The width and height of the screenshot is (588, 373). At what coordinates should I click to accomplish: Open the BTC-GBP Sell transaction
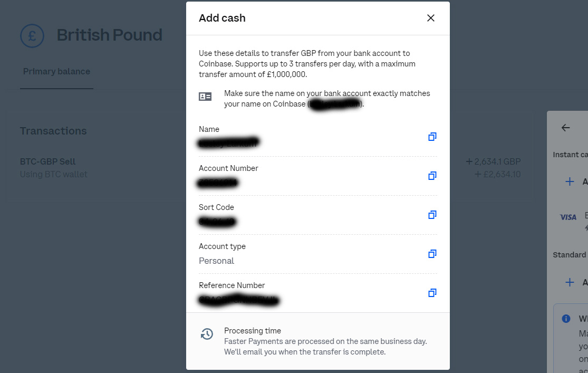pyautogui.click(x=270, y=168)
